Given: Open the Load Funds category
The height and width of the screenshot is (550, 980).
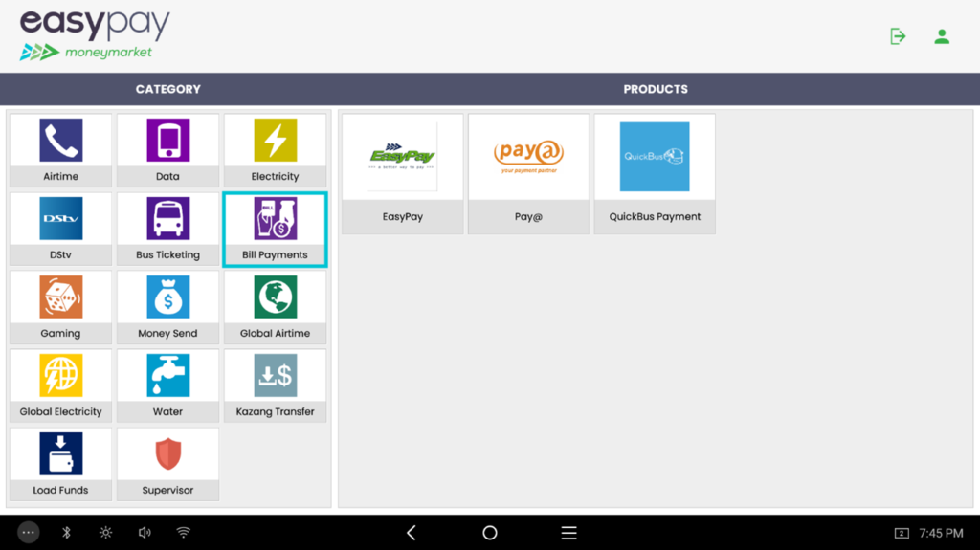Looking at the screenshot, I should tap(60, 464).
